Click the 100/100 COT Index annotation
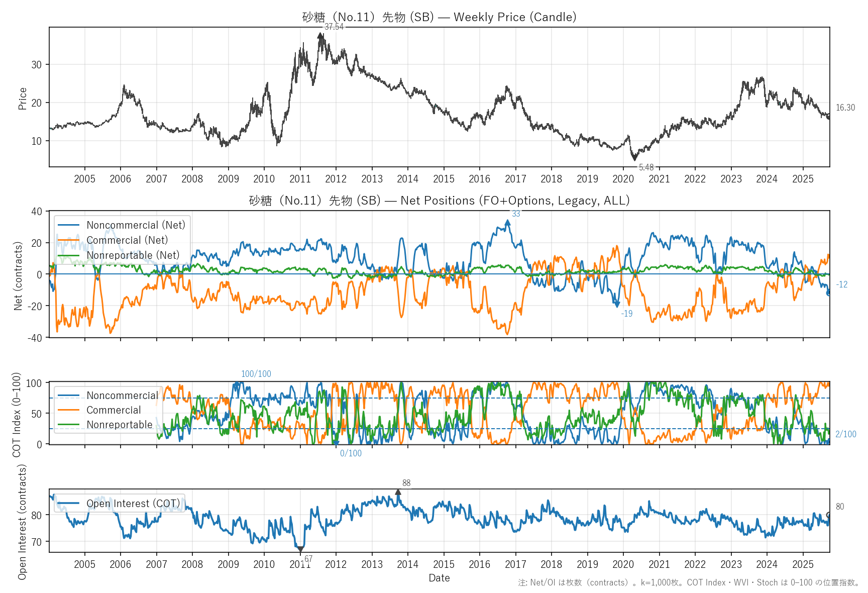This screenshot has height=593, width=868. [x=256, y=374]
